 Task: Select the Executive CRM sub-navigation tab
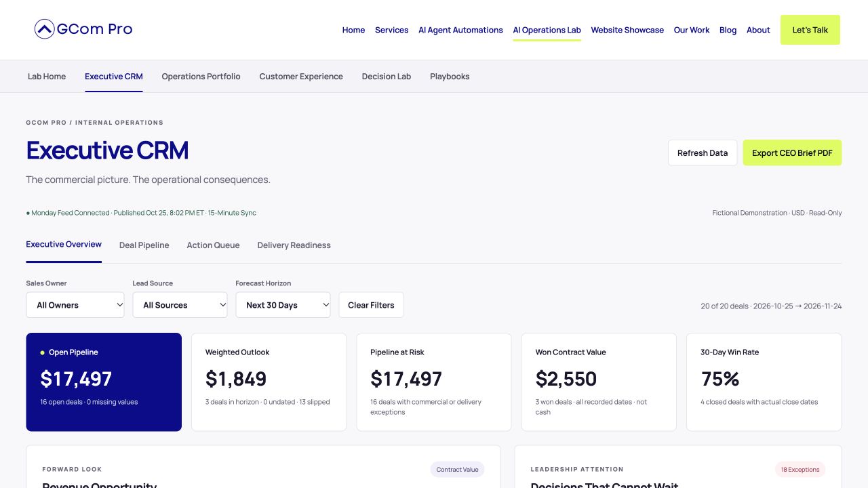coord(114,77)
